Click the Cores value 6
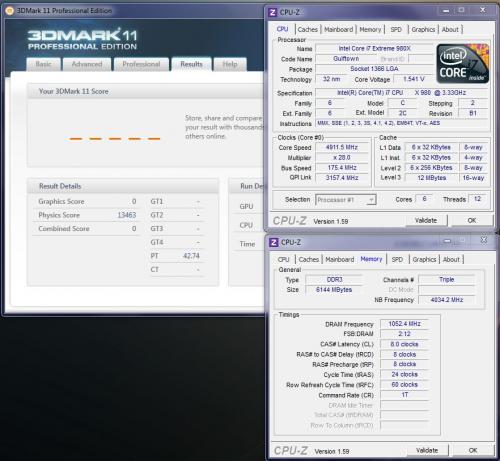The height and width of the screenshot is (461, 500). [424, 199]
